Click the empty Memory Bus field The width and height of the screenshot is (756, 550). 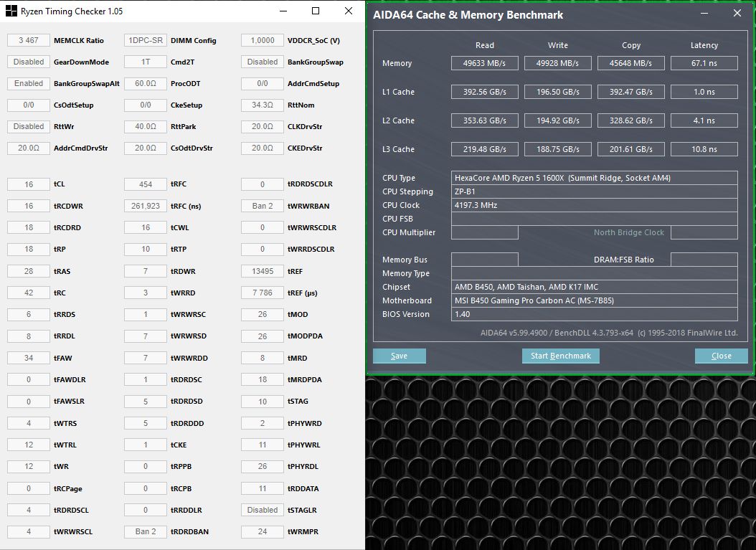pyautogui.click(x=485, y=260)
